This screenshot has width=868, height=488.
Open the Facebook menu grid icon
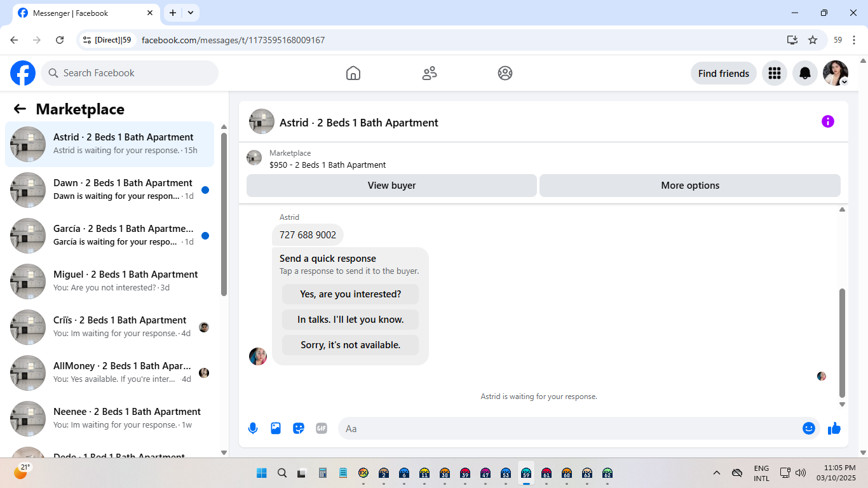775,73
